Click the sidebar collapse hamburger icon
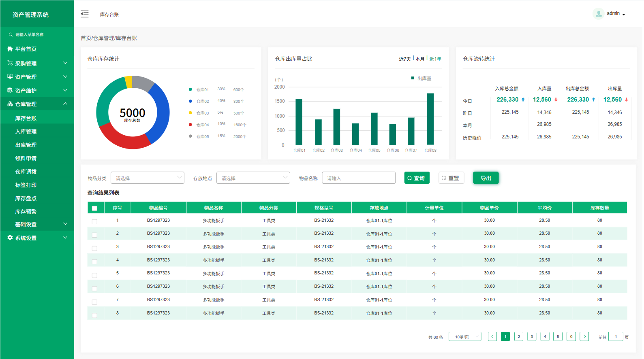644x359 pixels. 84,14
